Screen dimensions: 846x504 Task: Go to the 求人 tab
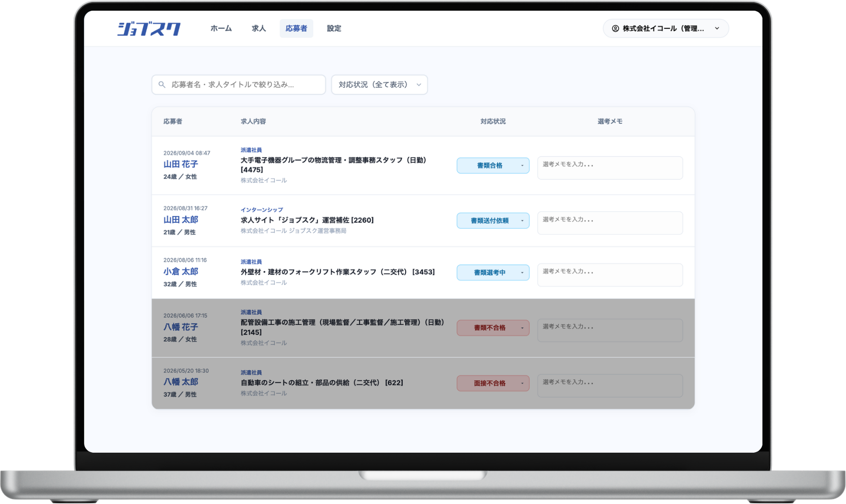(x=259, y=28)
